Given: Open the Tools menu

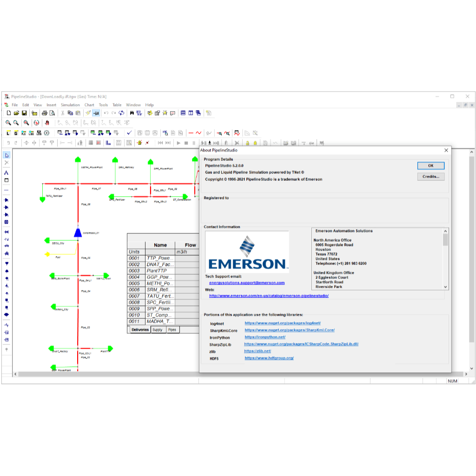Looking at the screenshot, I should pyautogui.click(x=103, y=105).
